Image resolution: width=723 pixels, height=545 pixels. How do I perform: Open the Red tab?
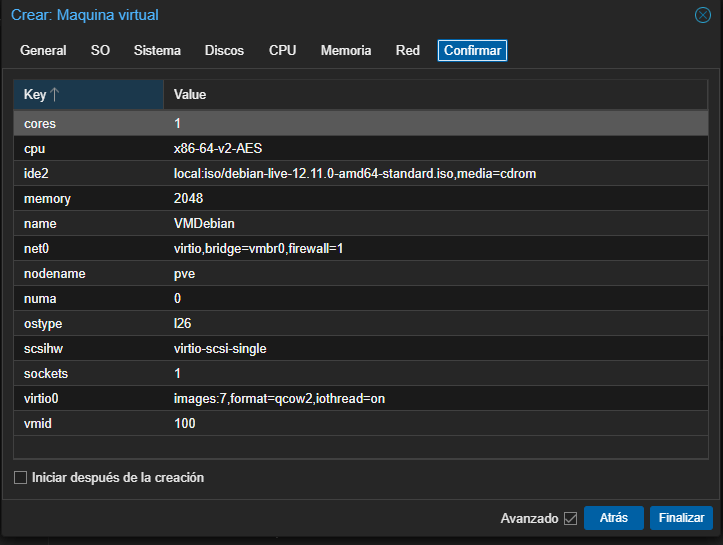407,50
